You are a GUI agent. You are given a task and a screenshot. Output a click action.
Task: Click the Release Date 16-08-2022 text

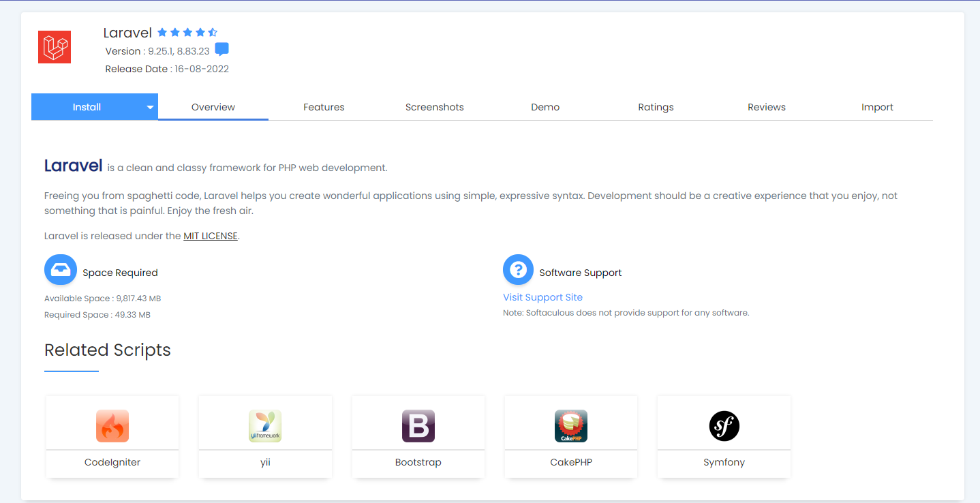tap(167, 69)
